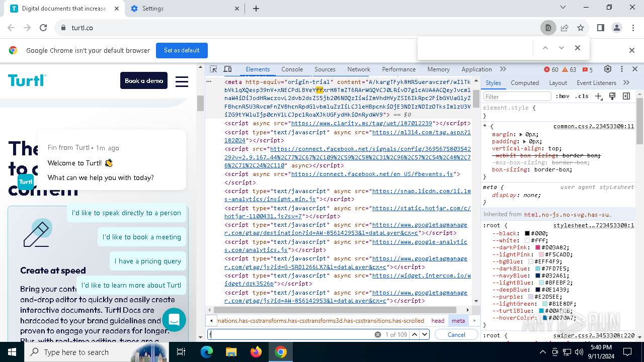Image resolution: width=644 pixels, height=362 pixels.
Task: Switch to the Sources tab
Action: point(325,69)
